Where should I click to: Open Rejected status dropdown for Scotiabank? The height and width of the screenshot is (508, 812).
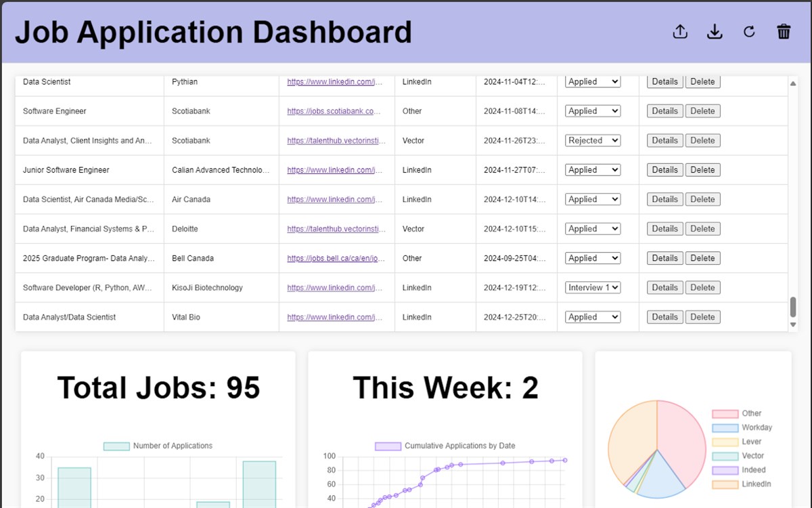coord(593,140)
